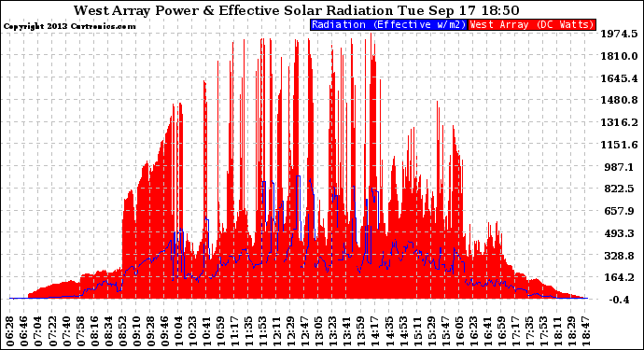Click the 08:16 time label
The height and width of the screenshot is (350, 644).
coord(94,330)
